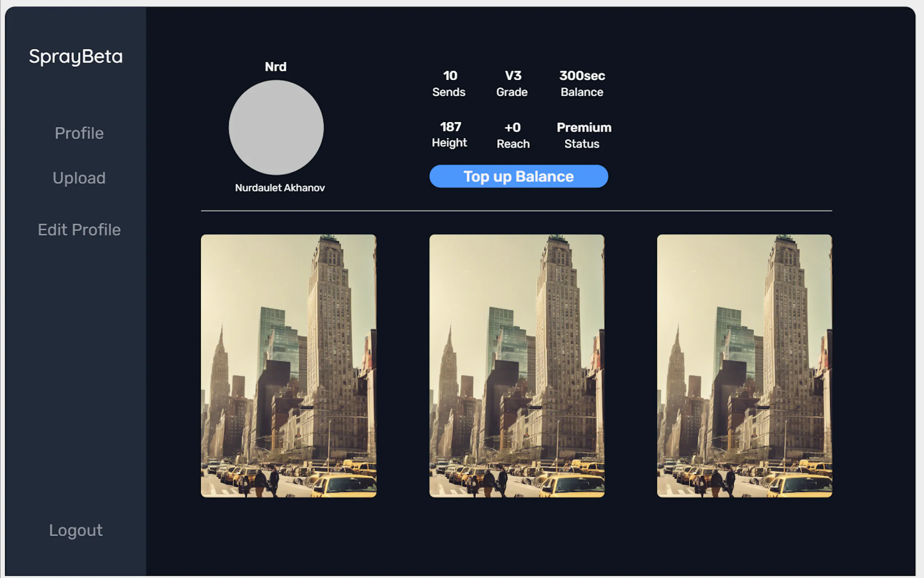This screenshot has height=578, width=924.
Task: Open the first city photo thumbnail
Action: coord(288,365)
